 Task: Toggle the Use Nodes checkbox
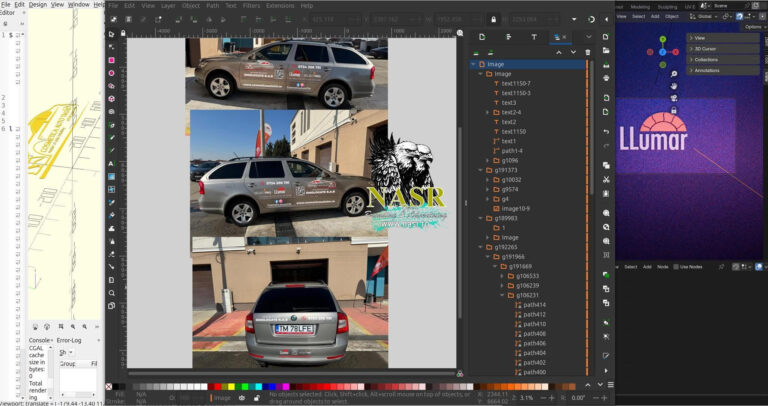(x=678, y=266)
